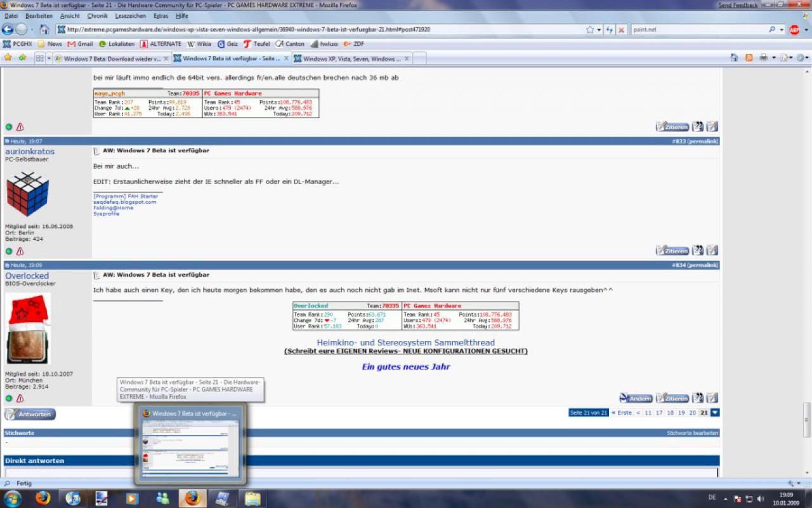Open the #834 permalink
Image resolution: width=812 pixels, height=508 pixels.
click(x=695, y=265)
